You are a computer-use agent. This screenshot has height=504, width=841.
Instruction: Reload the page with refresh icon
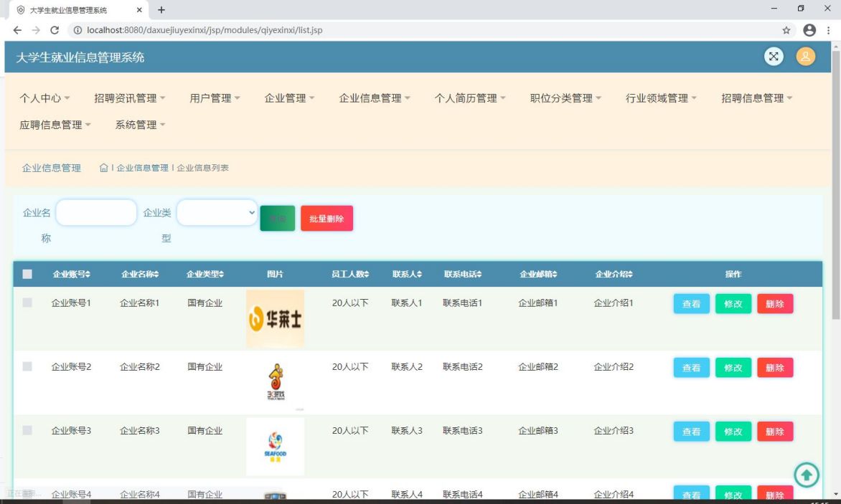pos(54,30)
